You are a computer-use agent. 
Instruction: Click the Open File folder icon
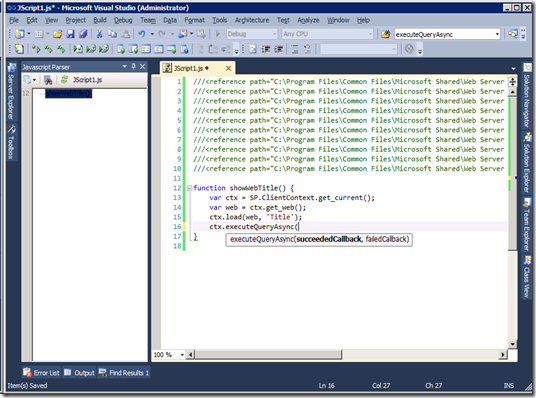57,34
